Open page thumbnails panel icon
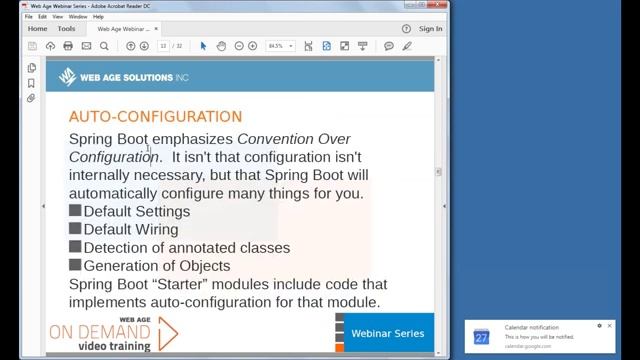 coord(31,68)
